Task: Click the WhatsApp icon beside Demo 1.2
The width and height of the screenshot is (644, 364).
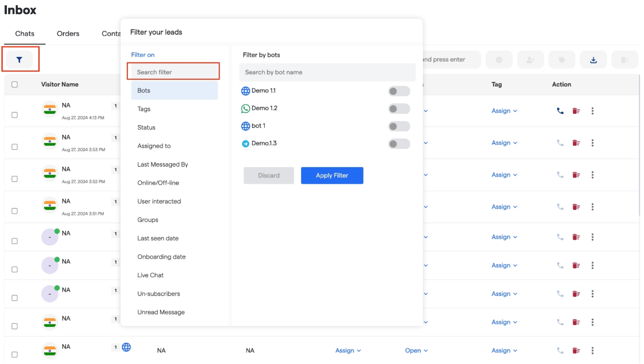Action: (x=245, y=108)
